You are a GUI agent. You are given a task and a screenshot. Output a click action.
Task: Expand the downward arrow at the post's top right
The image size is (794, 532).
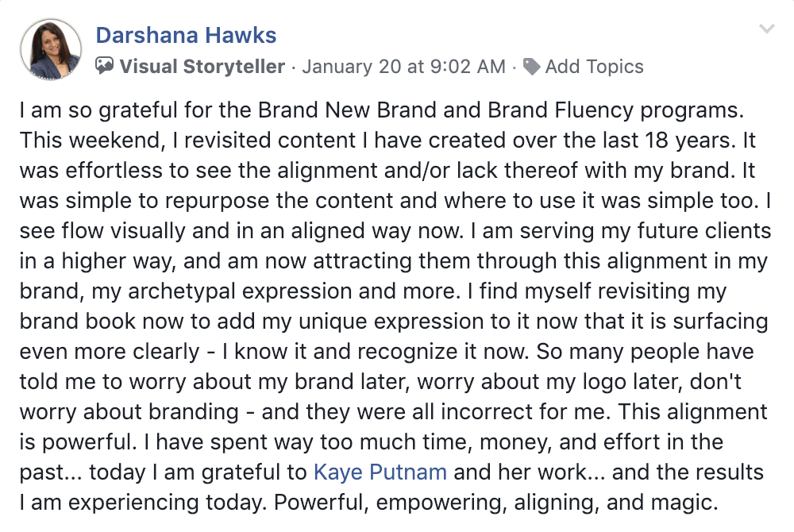pyautogui.click(x=767, y=29)
